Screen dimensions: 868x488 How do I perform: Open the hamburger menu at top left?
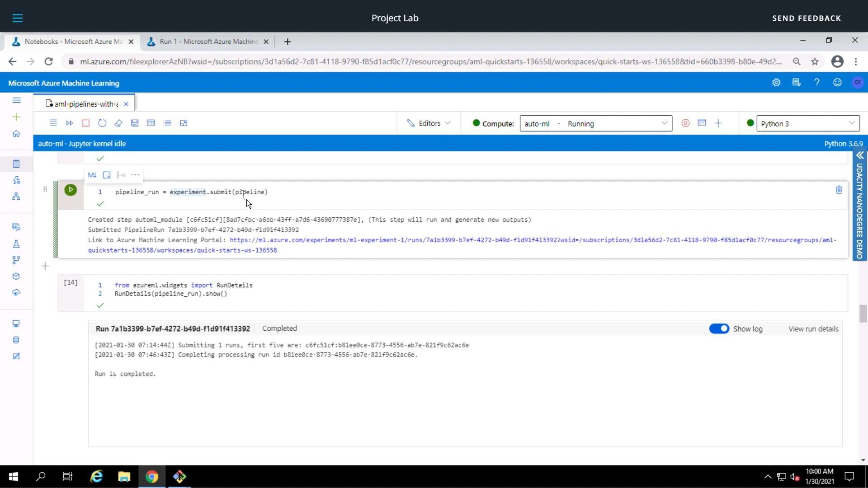pyautogui.click(x=18, y=18)
